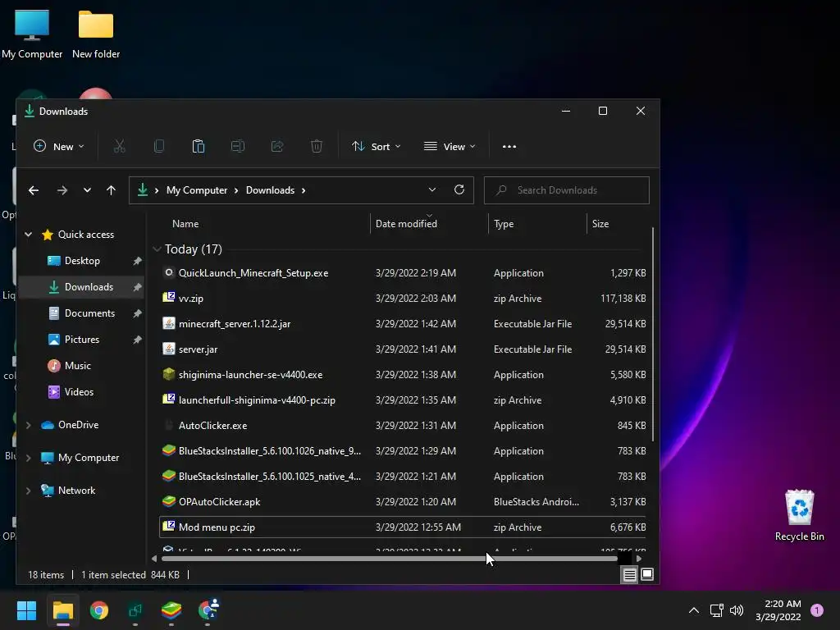Go forward with the right arrow
Image resolution: width=840 pixels, height=630 pixels.
click(x=62, y=190)
